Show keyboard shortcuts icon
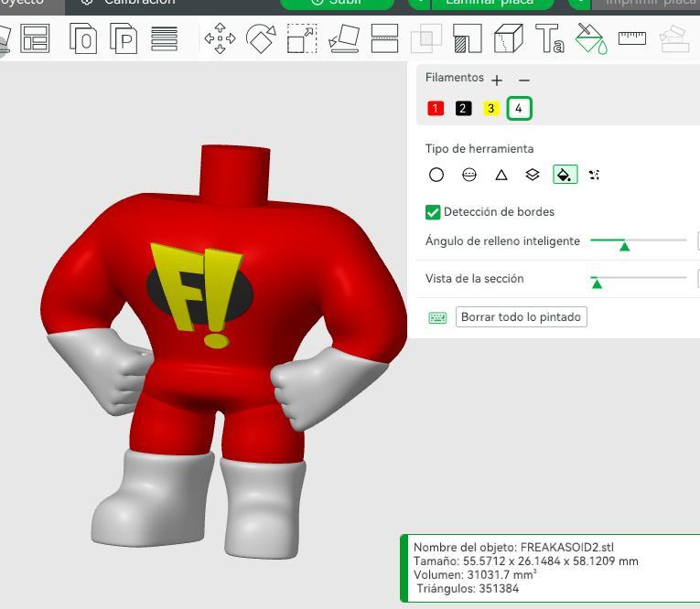 437,317
